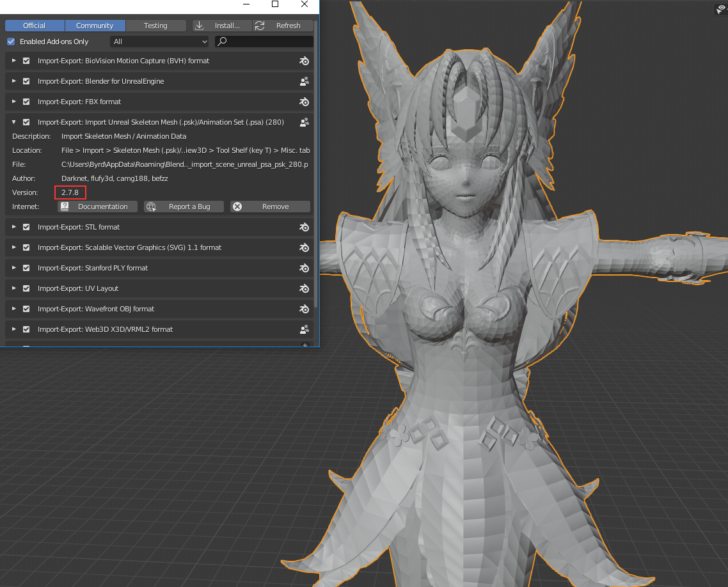Click the community icon on Unreal Skeleton Mesh row

point(304,122)
